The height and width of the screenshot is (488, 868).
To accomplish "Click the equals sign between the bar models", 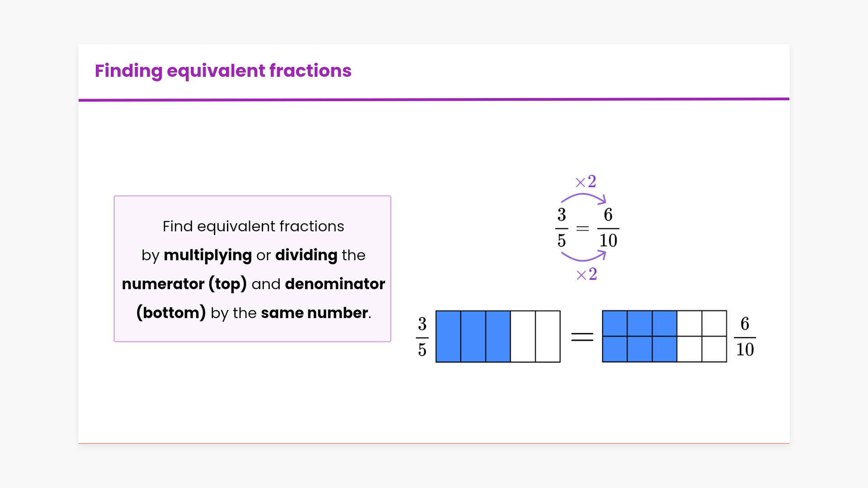I will [x=582, y=337].
